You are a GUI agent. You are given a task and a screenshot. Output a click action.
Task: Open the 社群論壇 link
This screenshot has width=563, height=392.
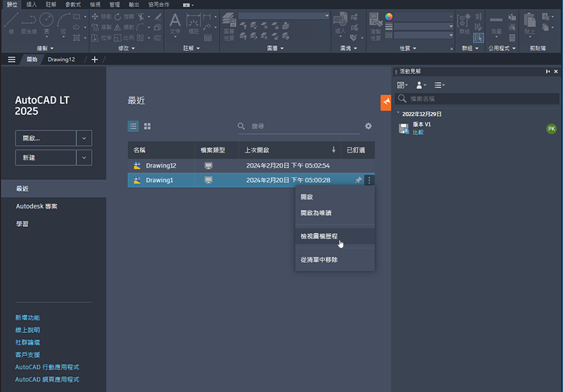pos(27,342)
